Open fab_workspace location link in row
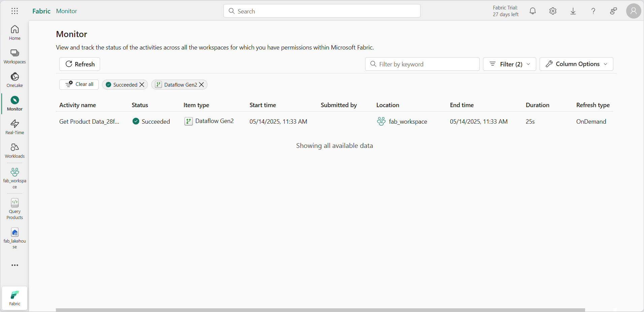644x312 pixels. click(x=408, y=122)
